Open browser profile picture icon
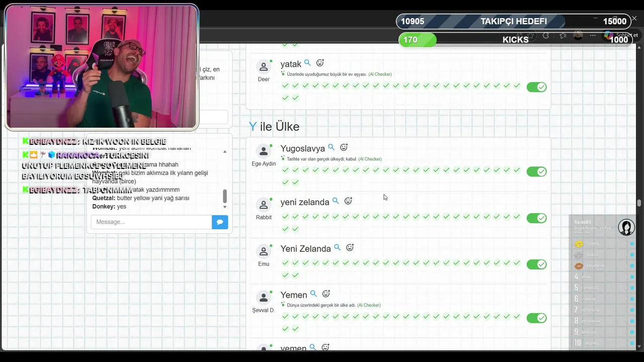644x362 pixels. 578,36
